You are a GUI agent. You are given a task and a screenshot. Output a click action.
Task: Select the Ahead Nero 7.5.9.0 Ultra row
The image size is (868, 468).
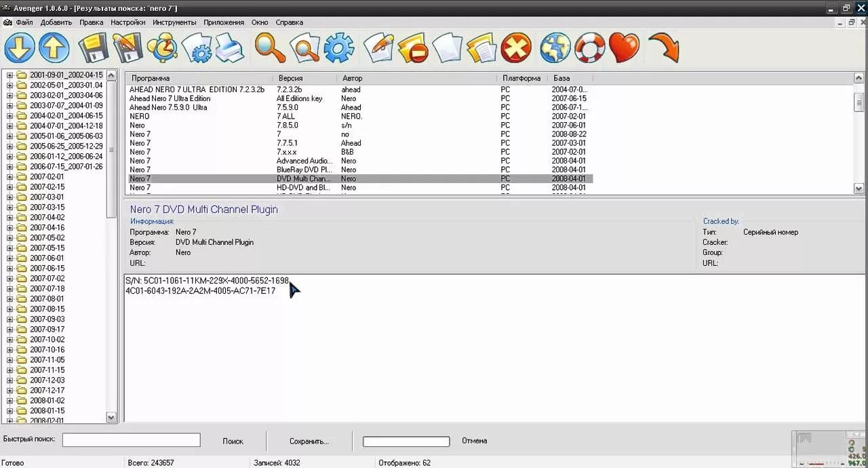coord(359,107)
